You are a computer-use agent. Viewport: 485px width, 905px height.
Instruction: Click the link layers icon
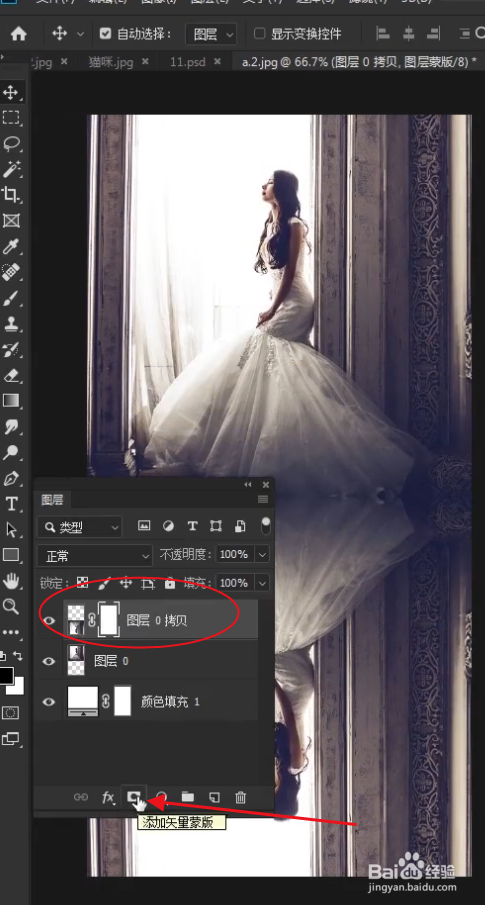[81, 797]
